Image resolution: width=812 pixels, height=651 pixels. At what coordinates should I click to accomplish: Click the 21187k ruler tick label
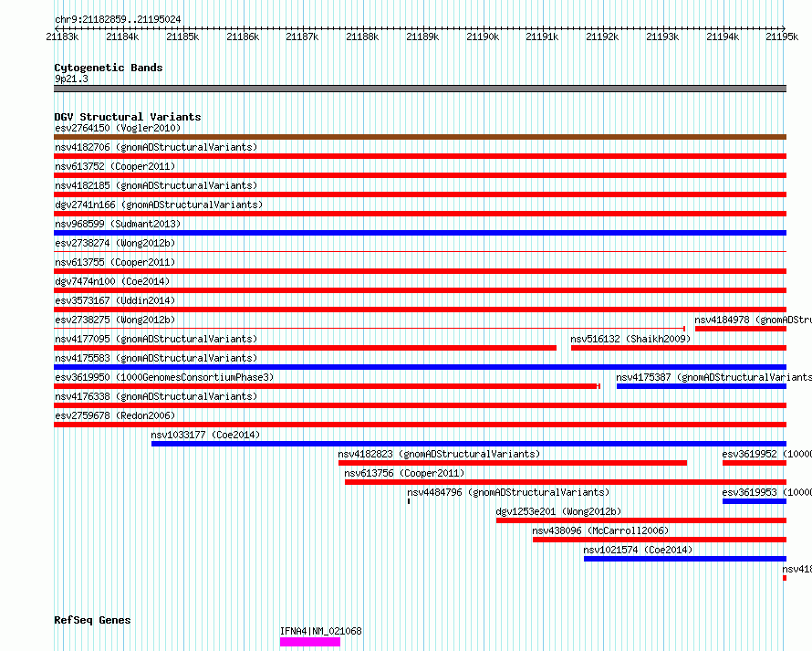click(x=302, y=37)
